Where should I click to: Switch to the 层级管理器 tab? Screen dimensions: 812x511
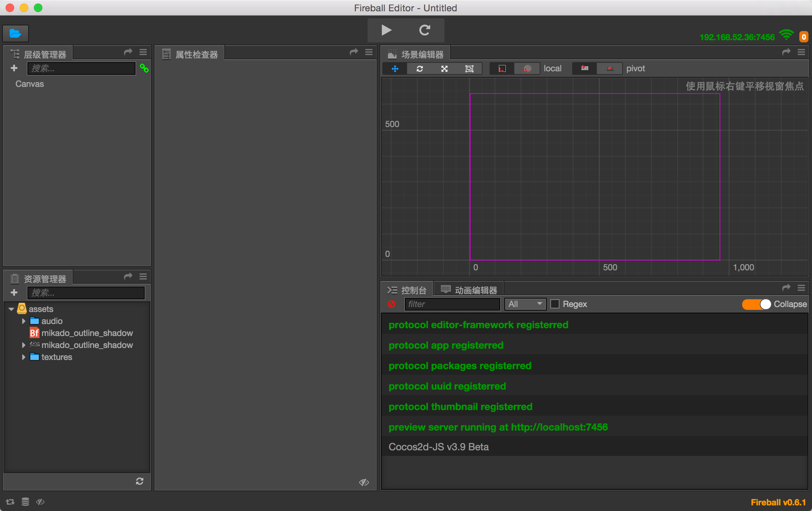(x=38, y=54)
